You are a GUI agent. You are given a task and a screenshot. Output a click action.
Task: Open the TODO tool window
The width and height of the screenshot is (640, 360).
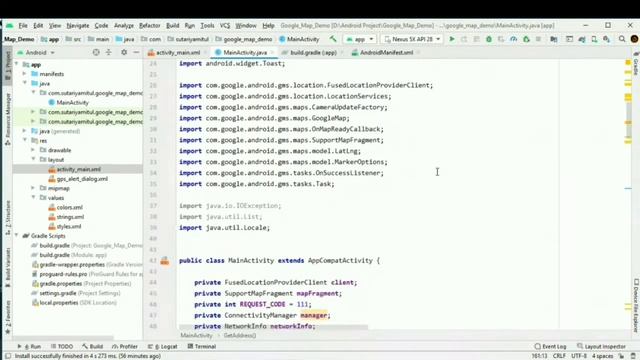(62, 347)
